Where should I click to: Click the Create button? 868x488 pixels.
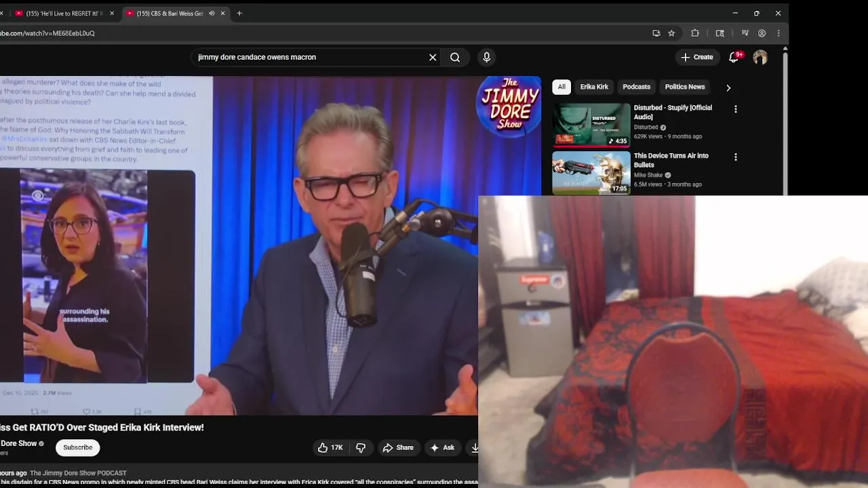[x=697, y=58]
